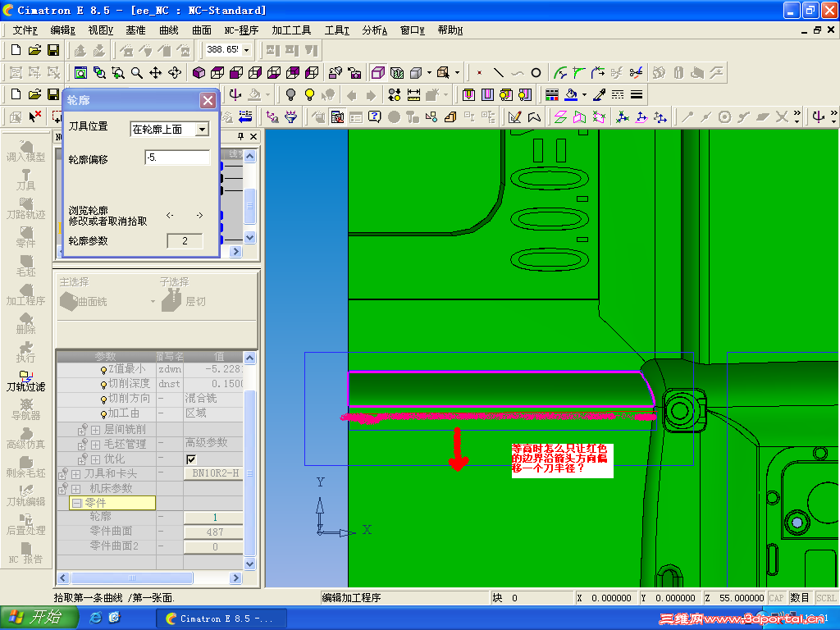Open the NC-程序 menu
Image resolution: width=840 pixels, height=630 pixels.
241,30
